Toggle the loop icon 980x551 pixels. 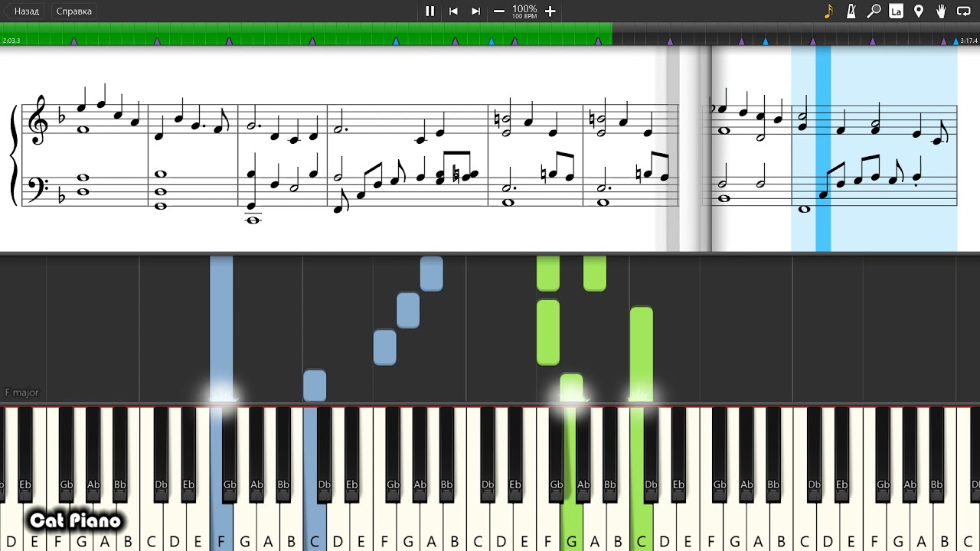[964, 11]
